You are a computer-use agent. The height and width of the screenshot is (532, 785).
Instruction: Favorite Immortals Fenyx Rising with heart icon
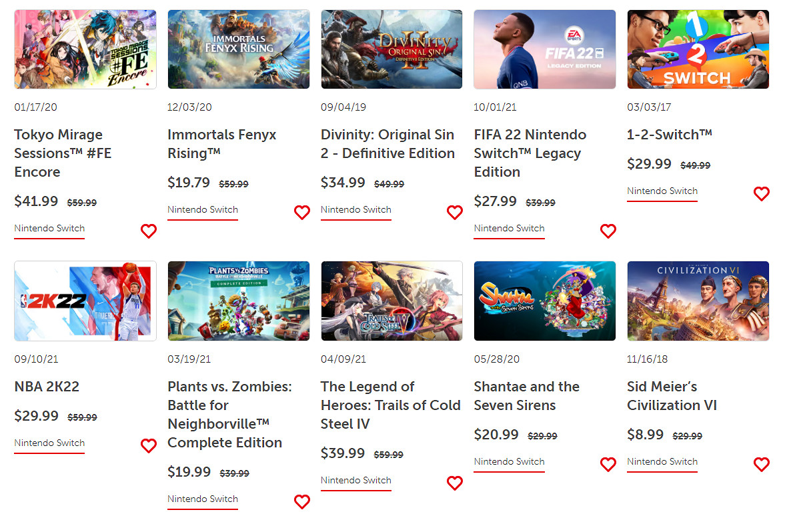pyautogui.click(x=302, y=213)
